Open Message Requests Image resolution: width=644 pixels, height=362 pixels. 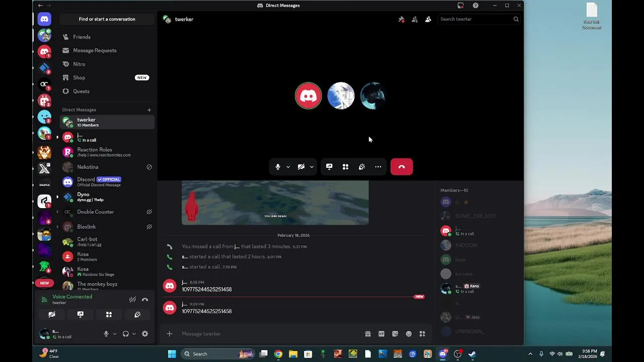[x=107, y=50]
